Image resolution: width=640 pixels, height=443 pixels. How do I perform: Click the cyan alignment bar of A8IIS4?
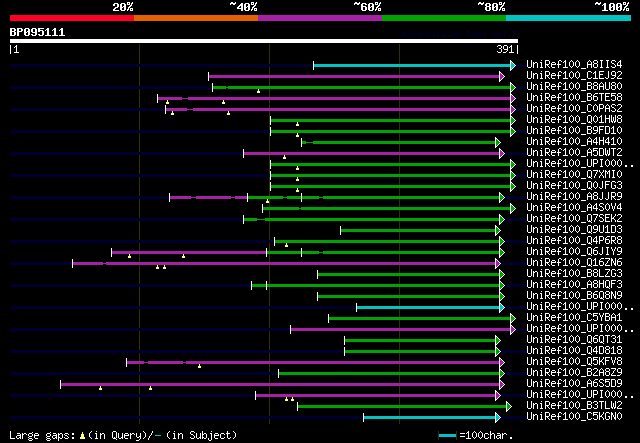412,65
